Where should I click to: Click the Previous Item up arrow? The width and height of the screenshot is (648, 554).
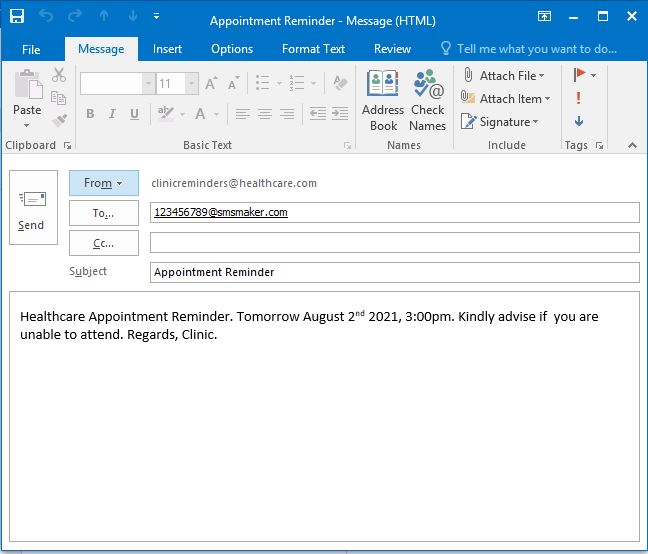[x=104, y=16]
